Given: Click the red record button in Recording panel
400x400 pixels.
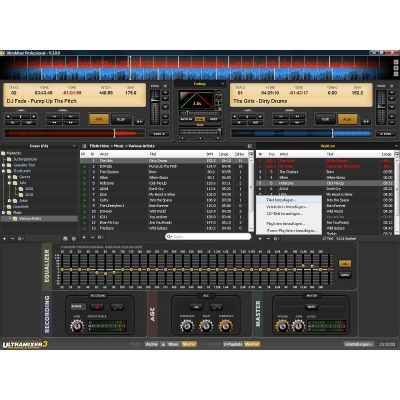Looking at the screenshot, I should click(97, 307).
